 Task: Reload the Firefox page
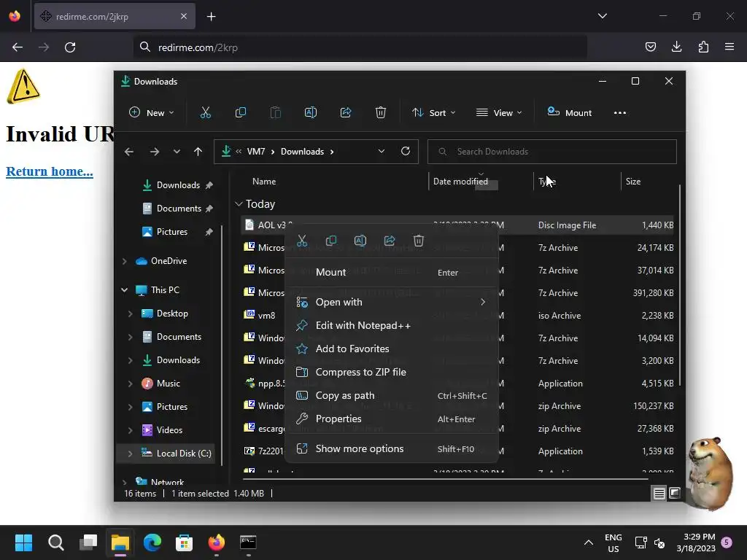(70, 47)
